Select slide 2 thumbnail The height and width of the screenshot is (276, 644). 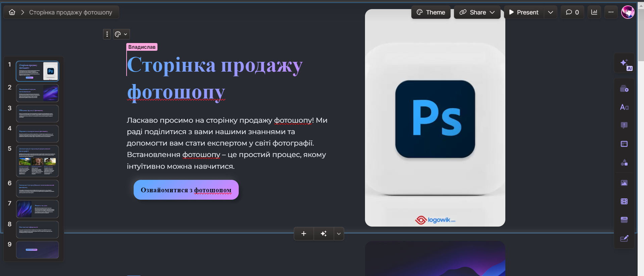pyautogui.click(x=37, y=93)
